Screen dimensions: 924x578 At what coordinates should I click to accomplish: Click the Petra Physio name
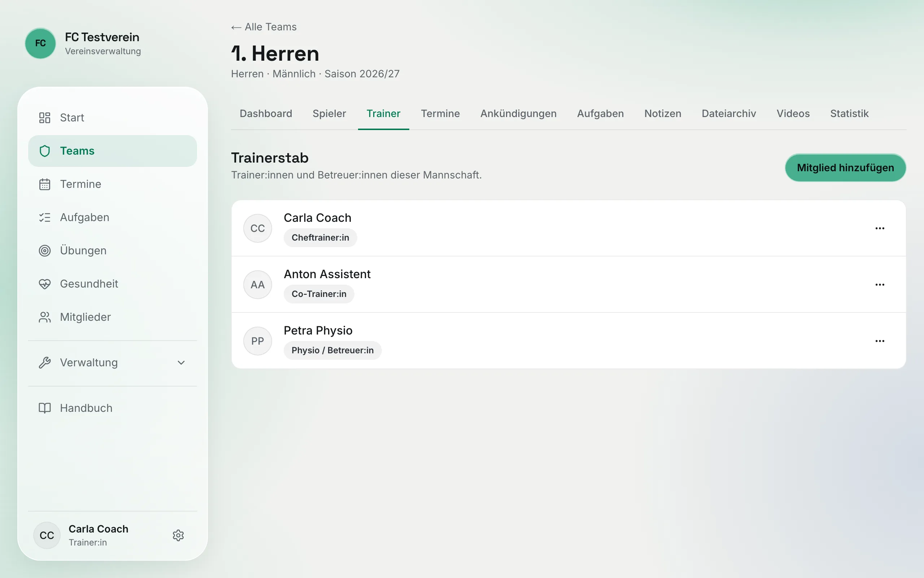(318, 331)
